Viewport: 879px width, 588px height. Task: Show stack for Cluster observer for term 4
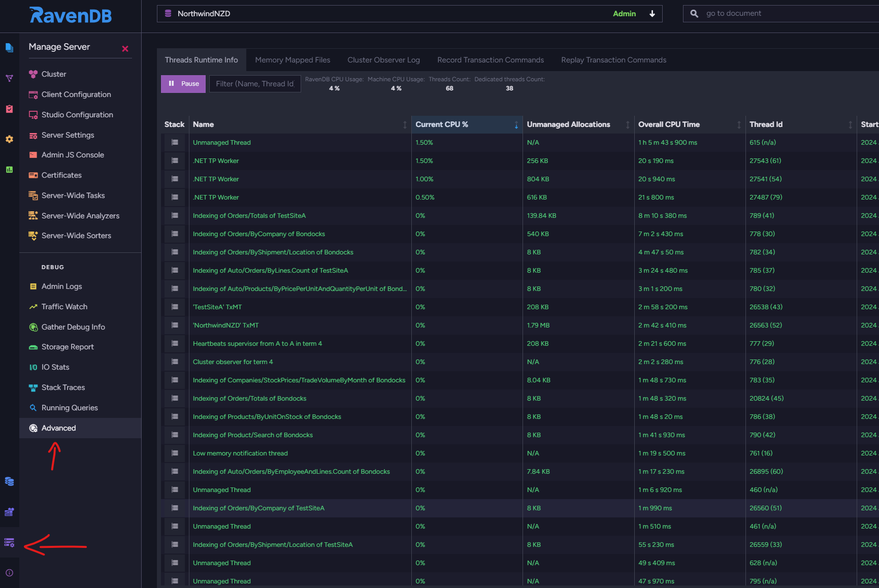coord(175,362)
